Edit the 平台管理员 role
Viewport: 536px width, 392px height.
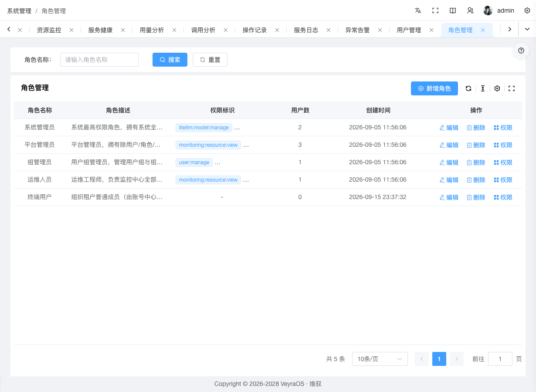(449, 145)
